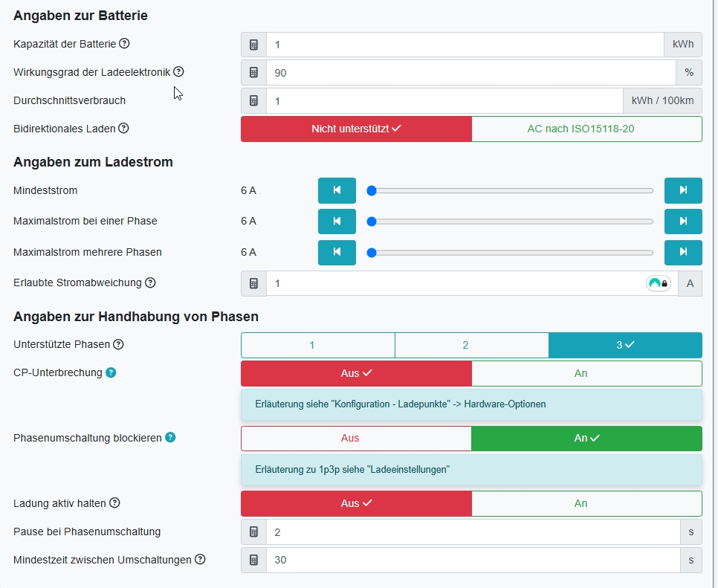Switch Ladung aktiv halten to An
718x588 pixels.
(586, 503)
